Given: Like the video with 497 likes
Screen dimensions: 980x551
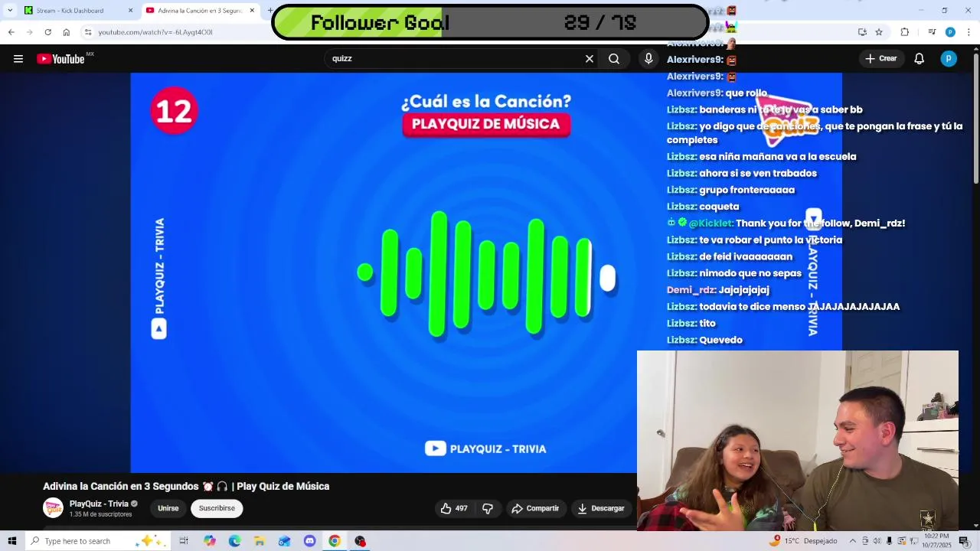Looking at the screenshot, I should 454,508.
